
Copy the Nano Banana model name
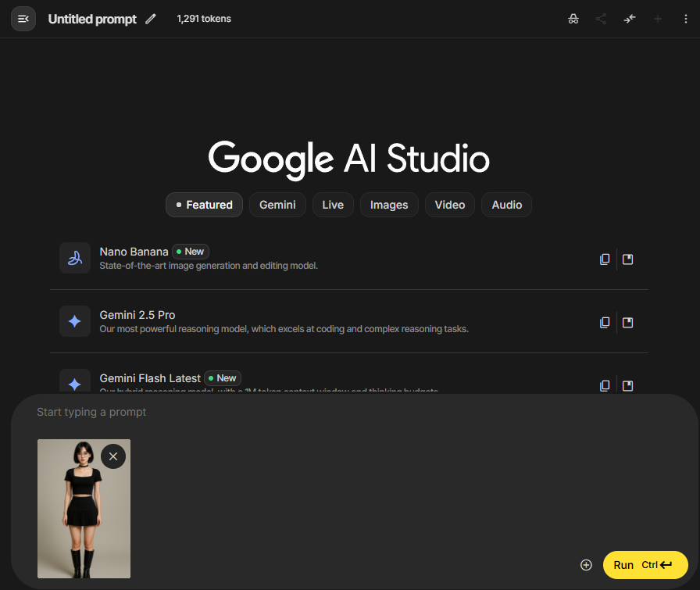point(605,259)
